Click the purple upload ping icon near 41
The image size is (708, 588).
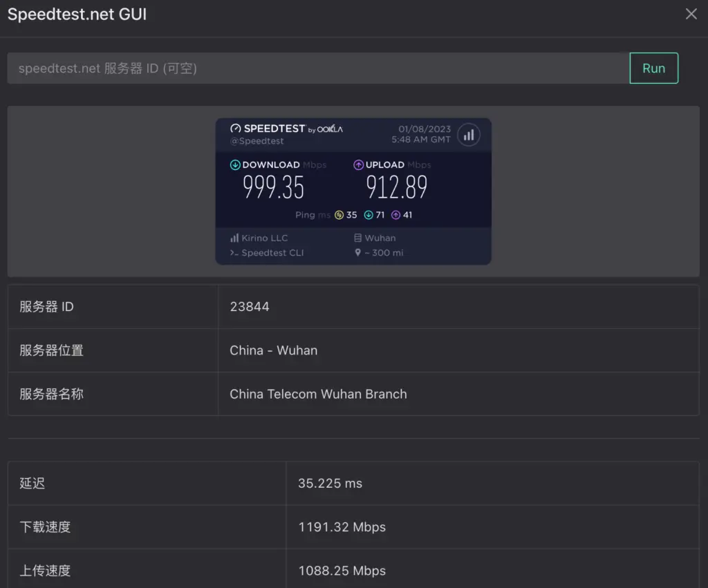[395, 215]
